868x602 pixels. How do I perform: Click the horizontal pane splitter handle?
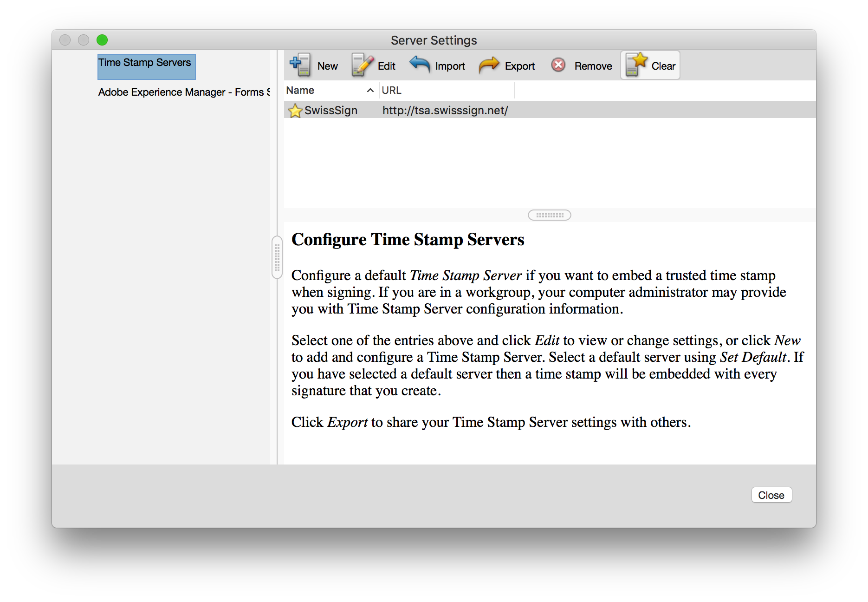coord(550,215)
